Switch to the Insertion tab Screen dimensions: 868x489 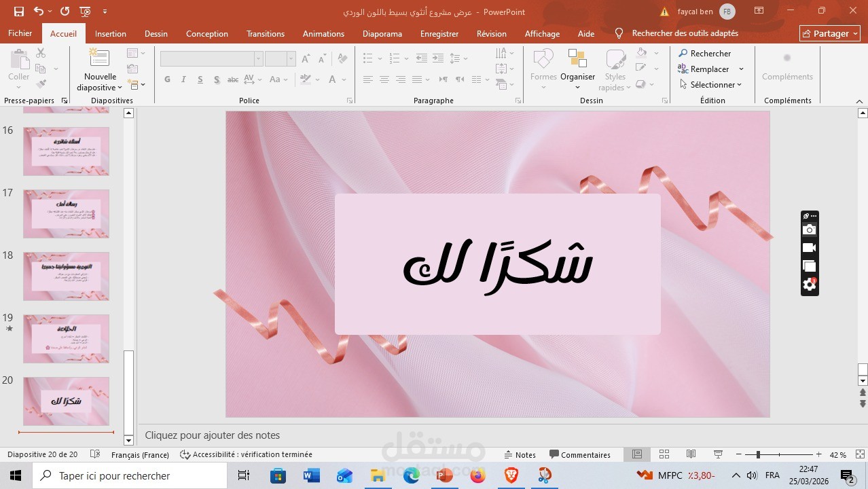click(111, 33)
